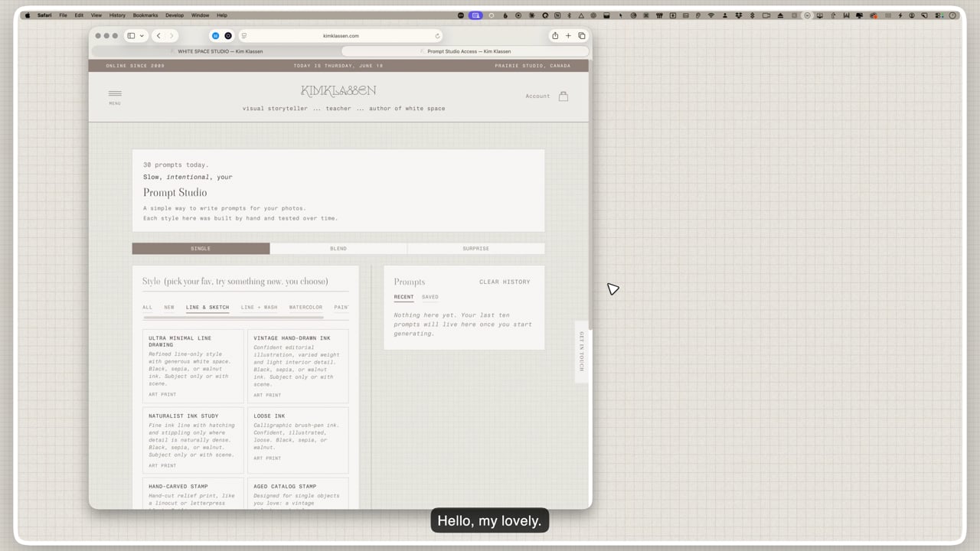Choose the Aged Catalog Stamp style card

point(298,494)
